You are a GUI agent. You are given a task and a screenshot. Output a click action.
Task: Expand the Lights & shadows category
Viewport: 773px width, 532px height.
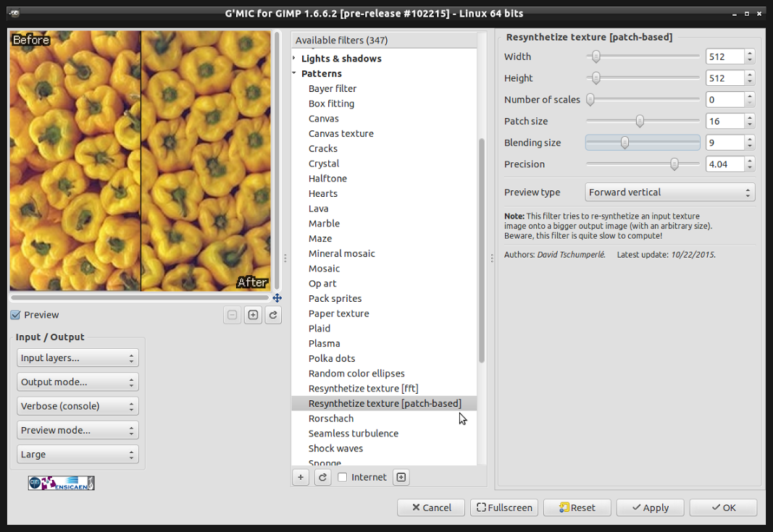click(x=294, y=58)
